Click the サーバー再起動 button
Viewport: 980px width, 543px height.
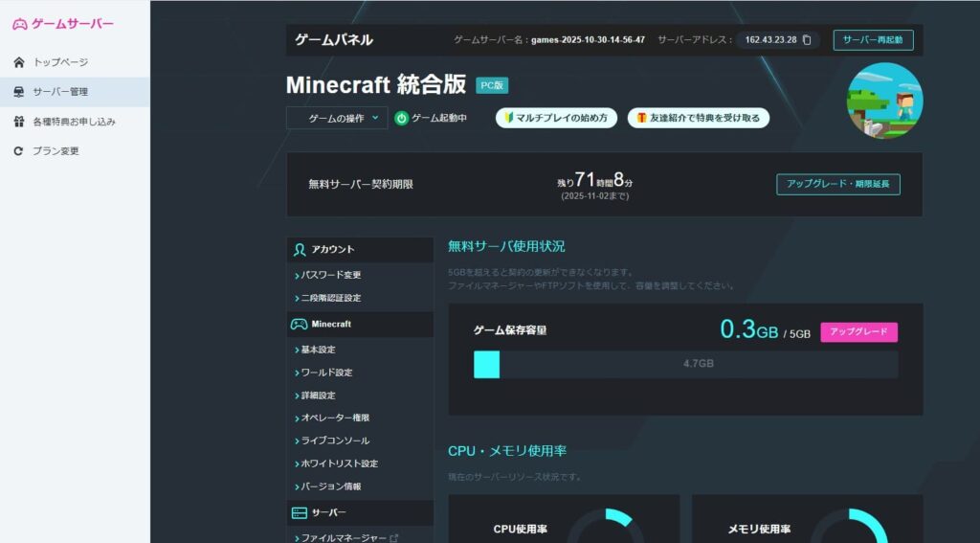click(873, 40)
